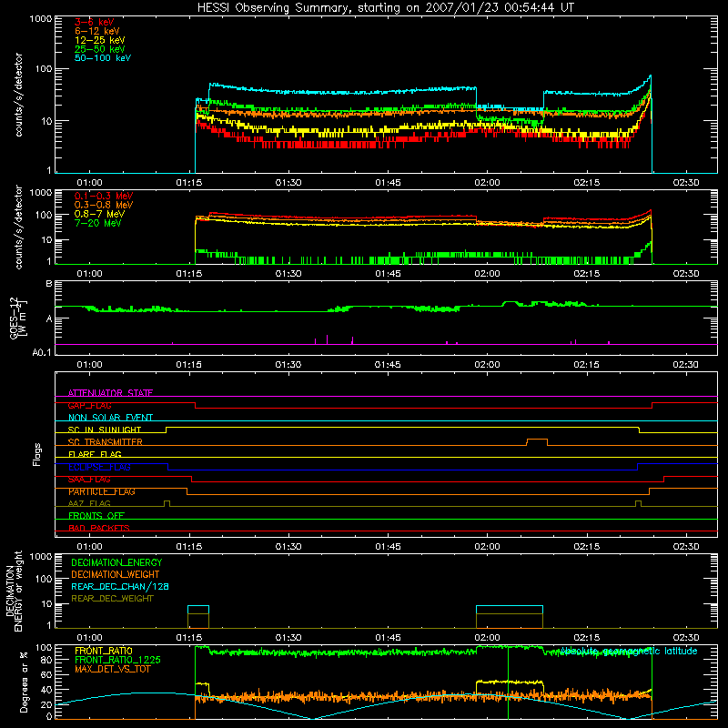Select the '0.1-0.3 MeV' legend label
This screenshot has width=728, height=728.
[104, 196]
